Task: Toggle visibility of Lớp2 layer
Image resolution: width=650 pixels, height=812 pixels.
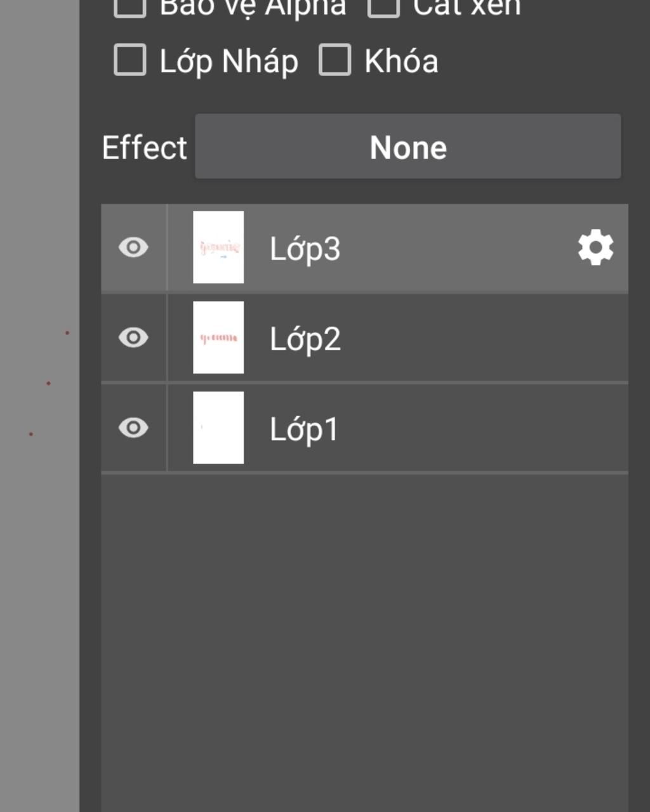Action: 133,337
